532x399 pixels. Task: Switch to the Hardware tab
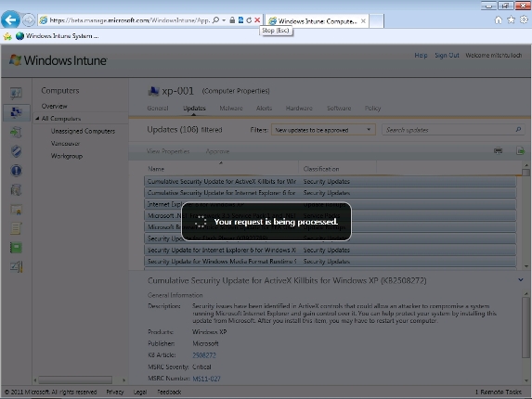(299, 109)
